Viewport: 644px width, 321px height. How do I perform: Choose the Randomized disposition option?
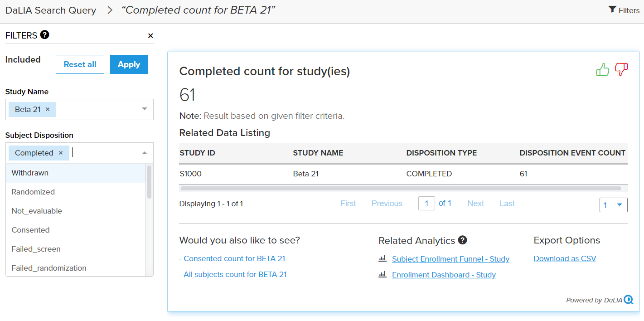coord(33,192)
